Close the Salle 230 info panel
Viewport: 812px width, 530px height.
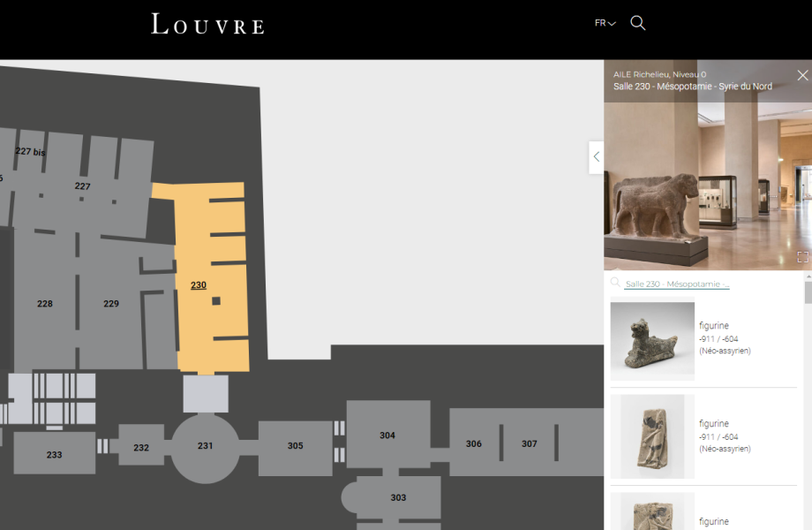[802, 76]
